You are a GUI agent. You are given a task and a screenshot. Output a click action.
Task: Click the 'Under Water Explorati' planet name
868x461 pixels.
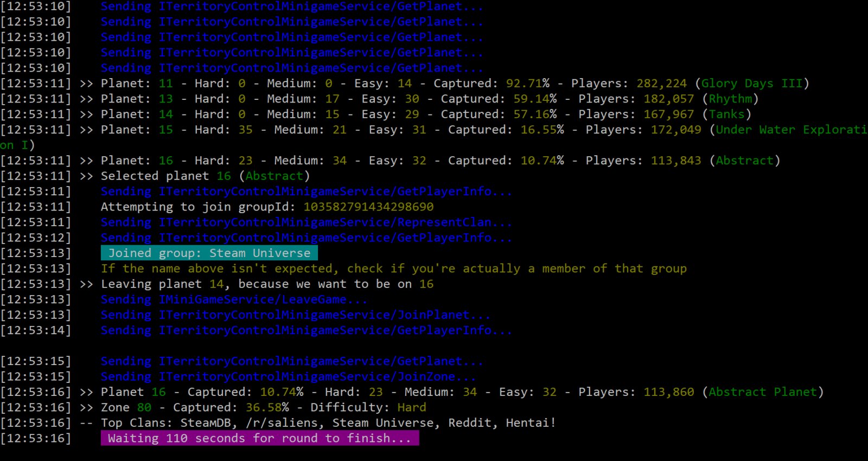(790, 130)
